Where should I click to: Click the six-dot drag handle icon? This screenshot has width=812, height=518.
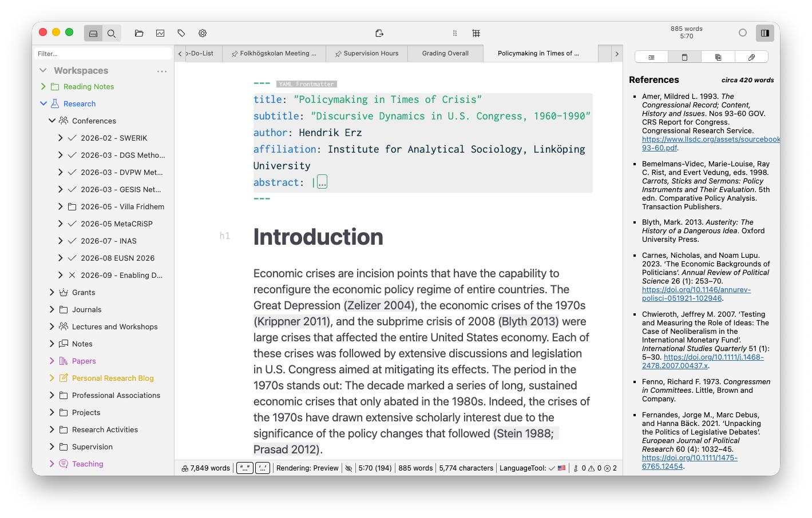tap(455, 33)
